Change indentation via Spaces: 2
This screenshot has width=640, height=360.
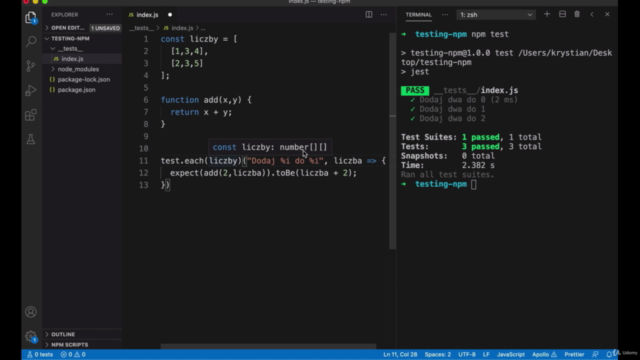[438, 354]
